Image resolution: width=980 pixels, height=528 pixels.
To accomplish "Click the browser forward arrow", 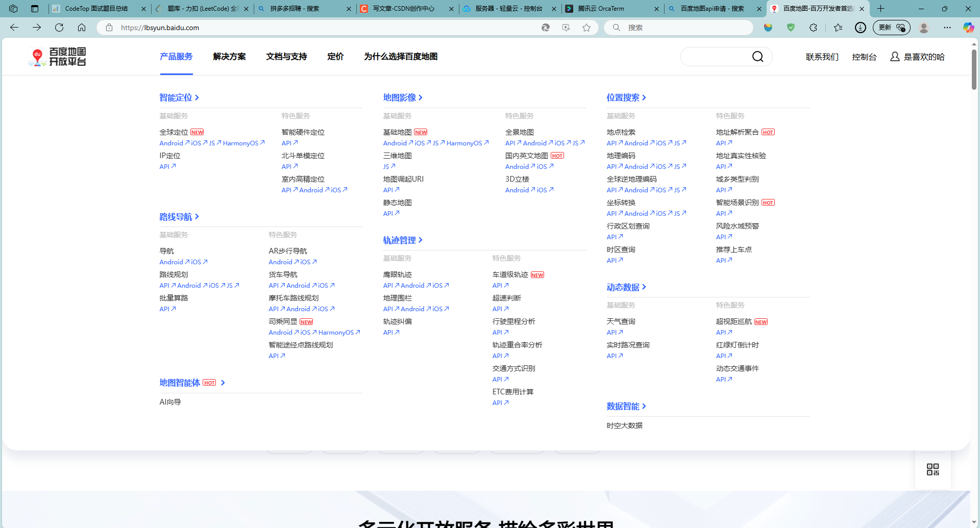I will pos(37,28).
